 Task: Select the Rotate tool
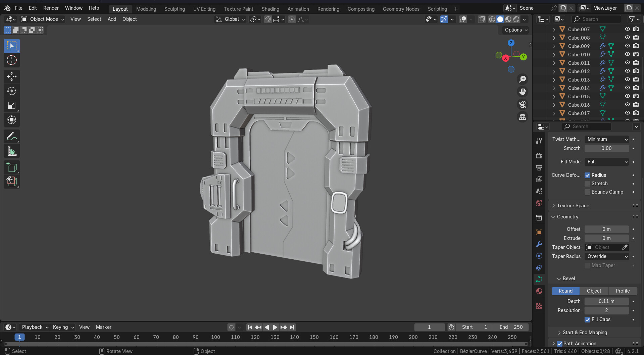(11, 91)
